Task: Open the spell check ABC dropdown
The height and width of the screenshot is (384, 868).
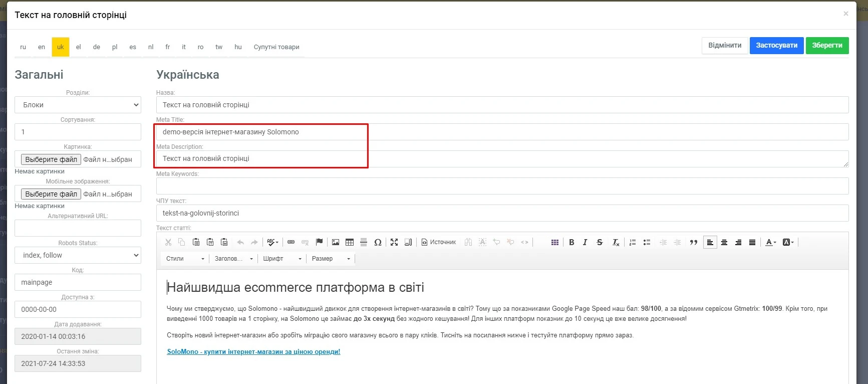Action: [272, 242]
